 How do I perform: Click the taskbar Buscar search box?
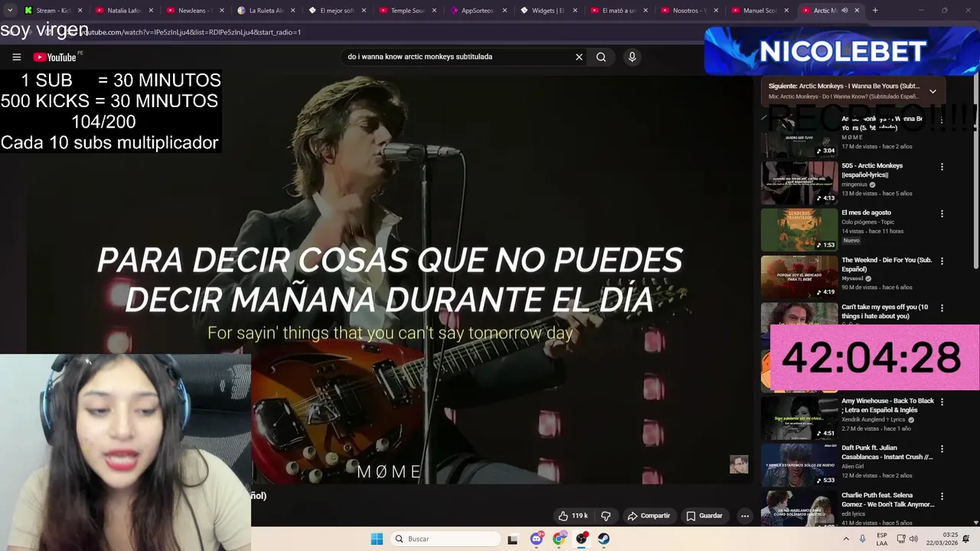click(446, 539)
